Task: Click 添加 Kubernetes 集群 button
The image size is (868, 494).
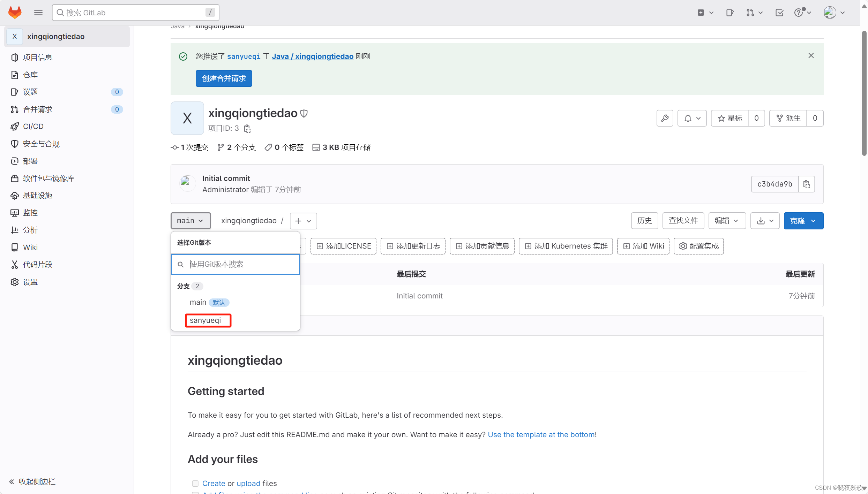Action: 566,246
